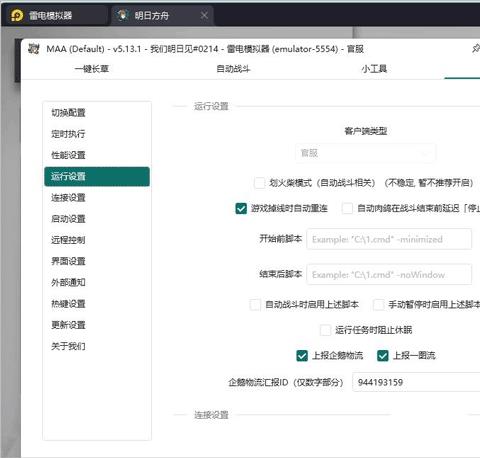Open the 自动战斗 tab
Viewport: 480px width, 458px height.
pyautogui.click(x=233, y=69)
